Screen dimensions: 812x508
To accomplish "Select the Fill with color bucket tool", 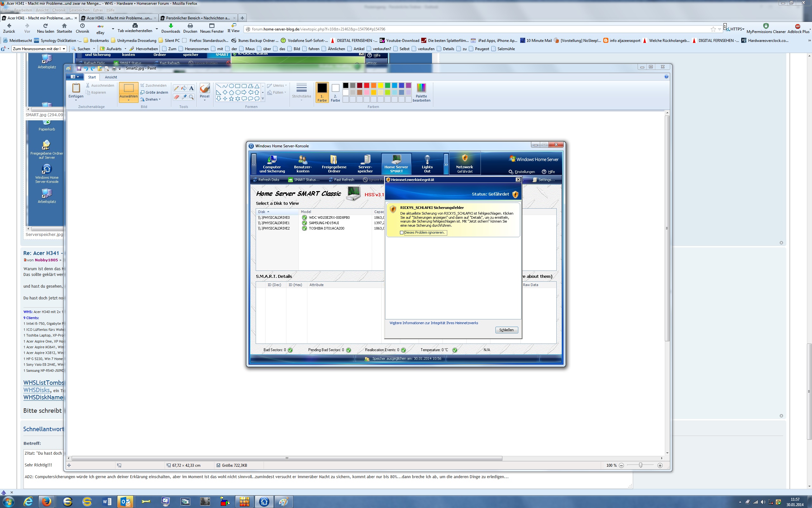I will coord(184,88).
